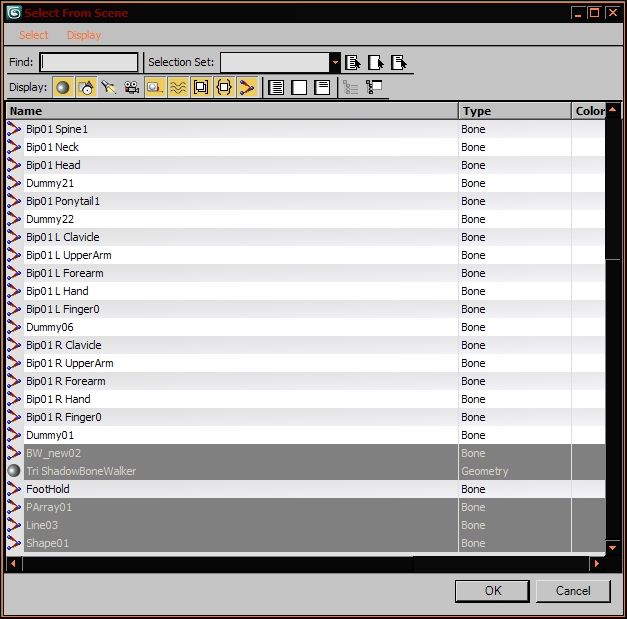Click inside the Find text field
This screenshot has height=619, width=627.
[x=89, y=62]
